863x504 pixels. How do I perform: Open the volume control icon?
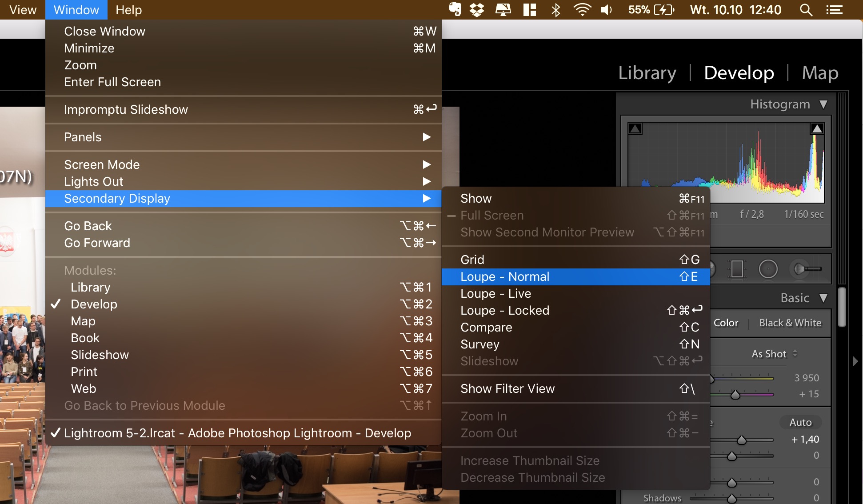(606, 9)
